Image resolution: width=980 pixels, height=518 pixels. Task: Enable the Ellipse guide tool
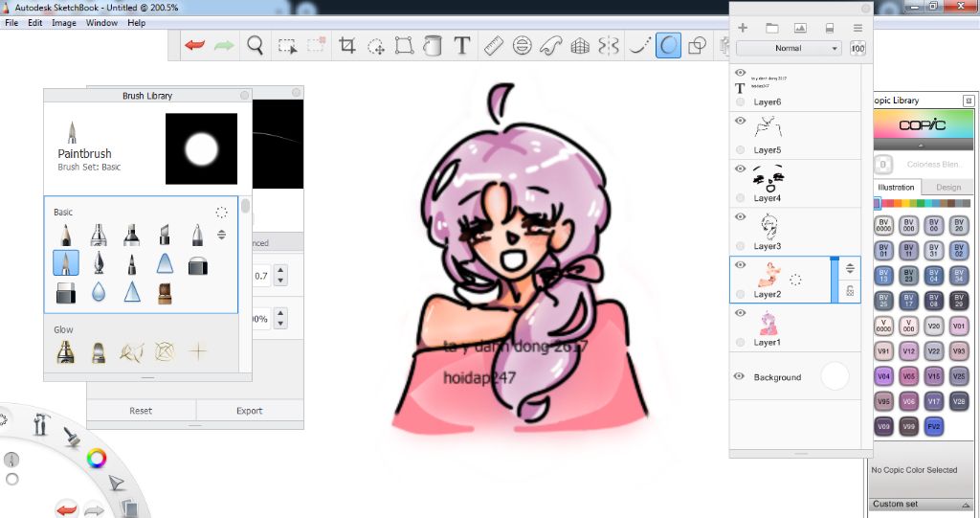[x=522, y=46]
